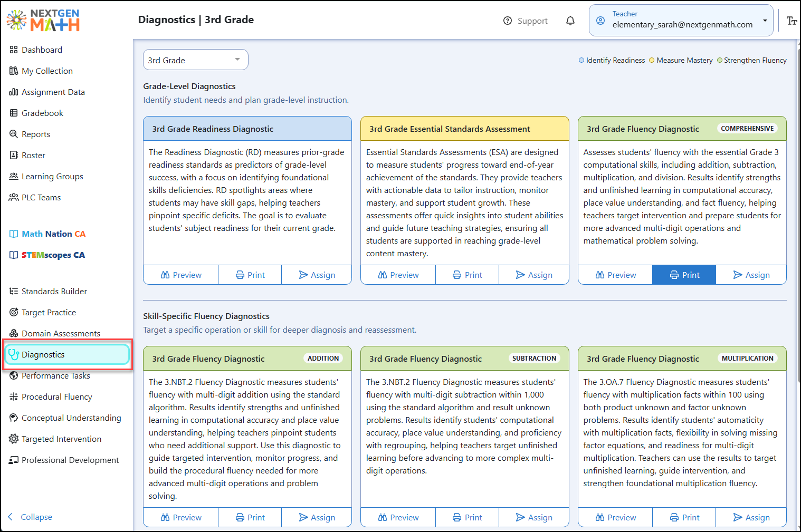This screenshot has height=532, width=801.
Task: Click the Conceptual Understanding head icon
Action: [14, 418]
